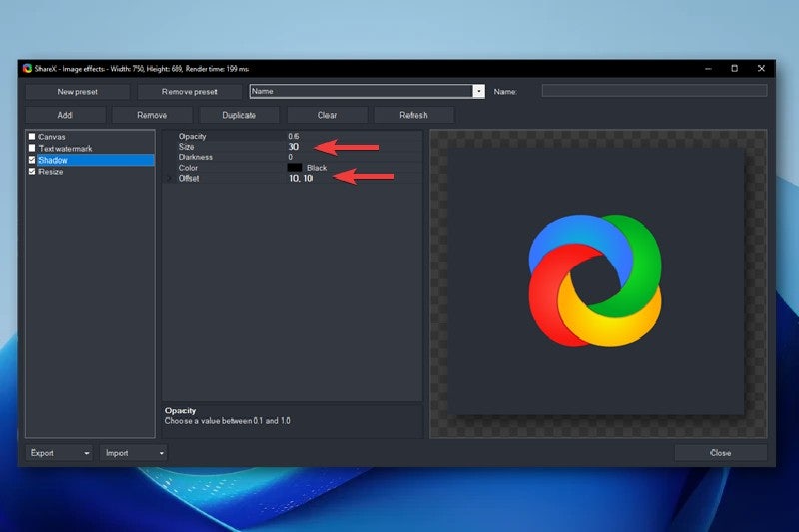Select the Darkness property label
799x532 pixels.
coord(195,157)
